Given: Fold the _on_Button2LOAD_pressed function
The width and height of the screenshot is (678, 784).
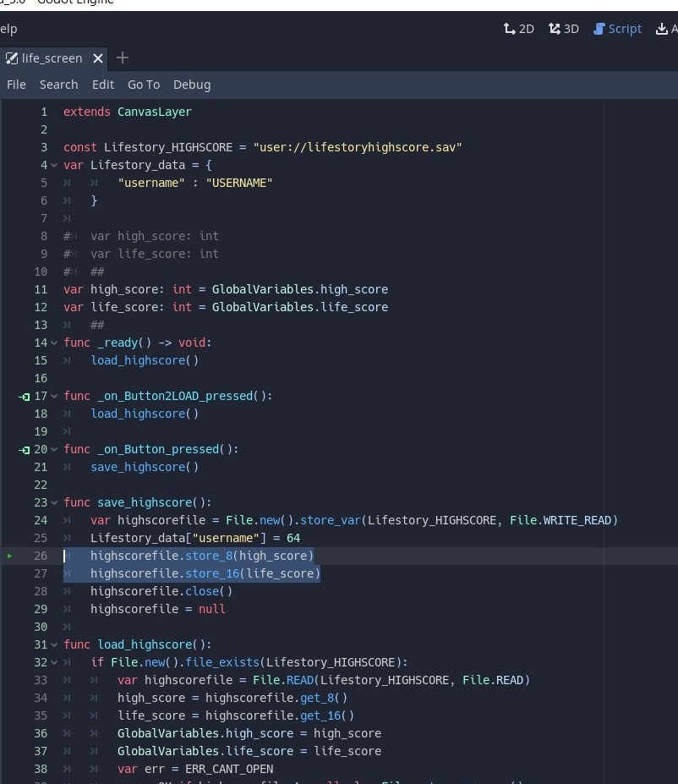Looking at the screenshot, I should (55, 396).
